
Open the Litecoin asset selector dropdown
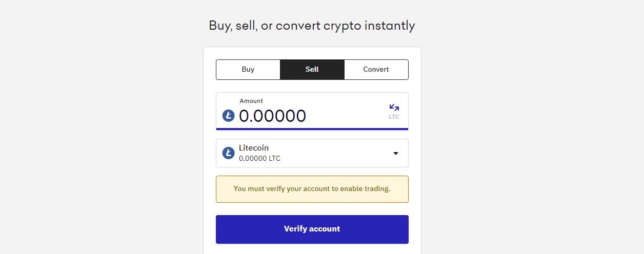click(x=312, y=153)
